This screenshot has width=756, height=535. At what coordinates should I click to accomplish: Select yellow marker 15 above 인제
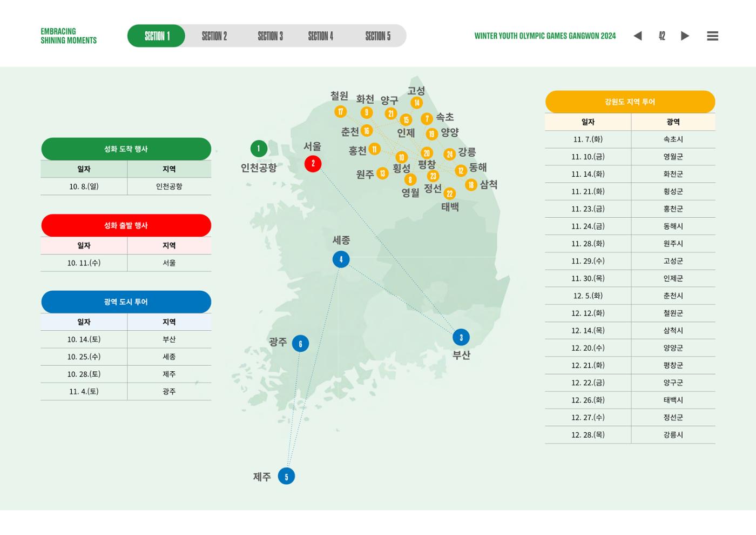tap(406, 120)
